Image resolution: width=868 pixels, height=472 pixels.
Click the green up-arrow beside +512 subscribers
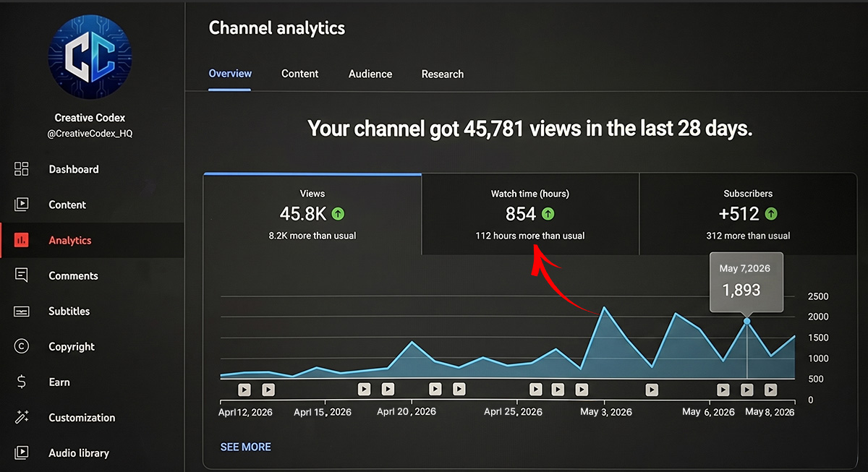click(771, 214)
